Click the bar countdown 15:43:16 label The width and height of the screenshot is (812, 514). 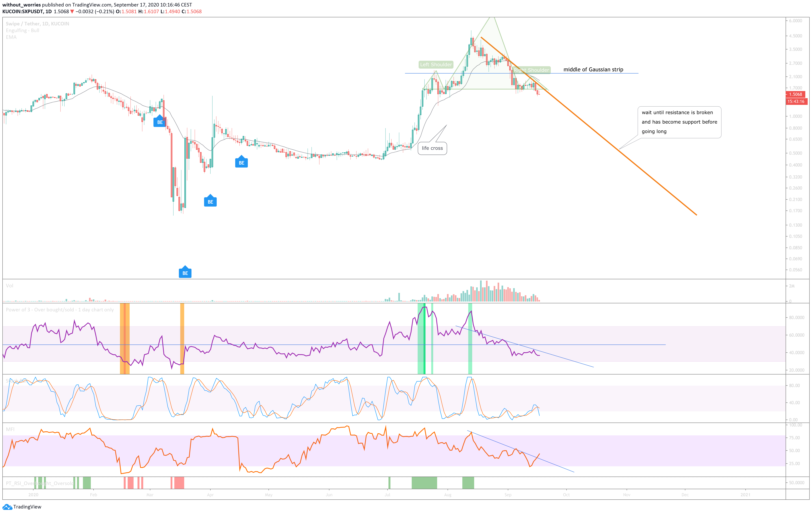(x=796, y=101)
